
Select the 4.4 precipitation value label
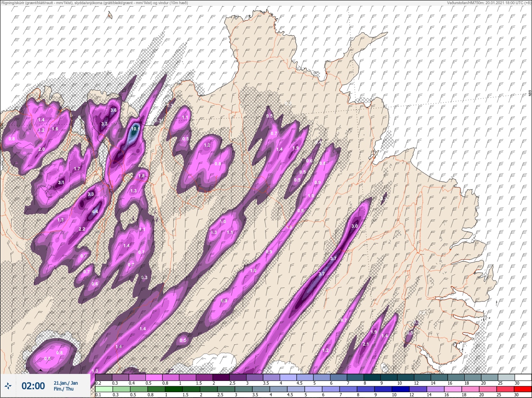click(95, 211)
